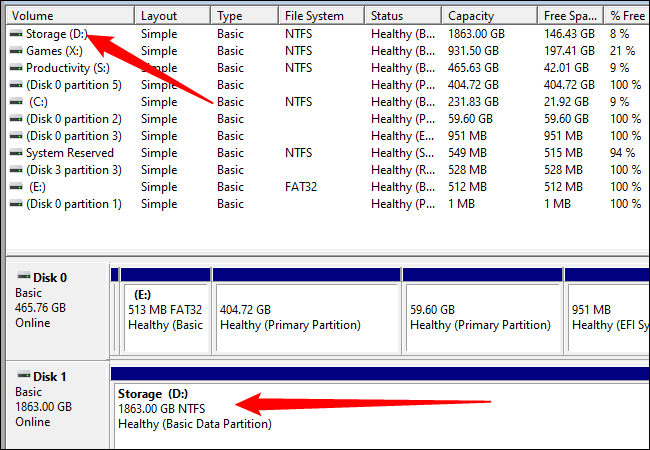650x450 pixels.
Task: Select the (E:) volume name in the list
Action: click(37, 187)
